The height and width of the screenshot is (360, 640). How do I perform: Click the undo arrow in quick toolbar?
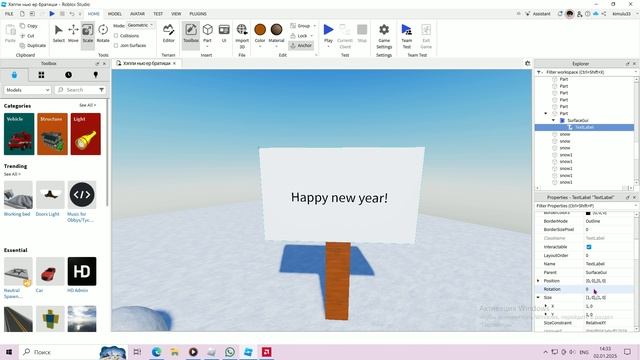pyautogui.click(x=72, y=13)
